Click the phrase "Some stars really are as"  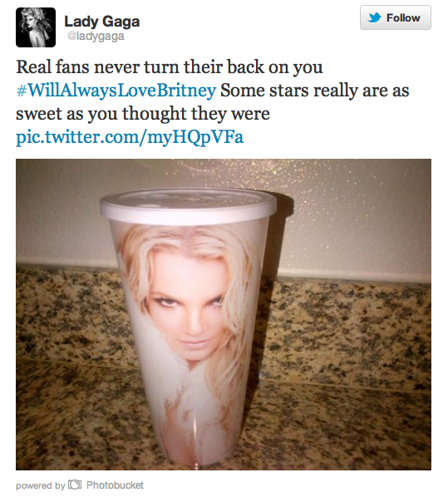click(x=315, y=91)
